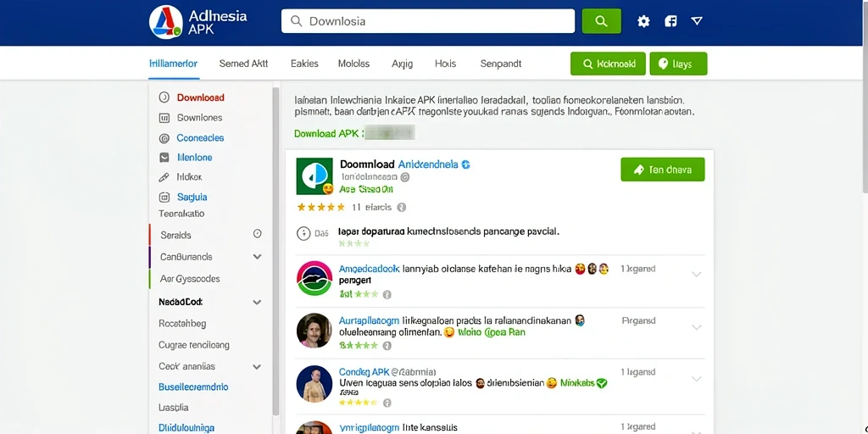The height and width of the screenshot is (434, 868).
Task: Click the green Kcknoald button
Action: pos(608,64)
